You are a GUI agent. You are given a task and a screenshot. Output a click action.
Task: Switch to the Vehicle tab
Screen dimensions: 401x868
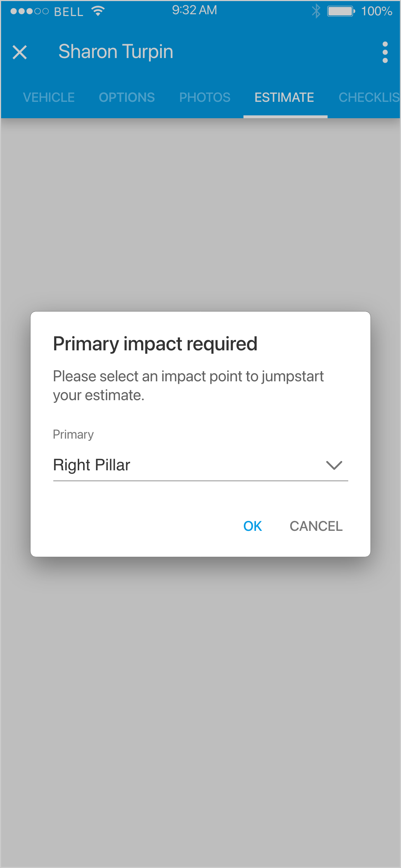pyautogui.click(x=49, y=97)
